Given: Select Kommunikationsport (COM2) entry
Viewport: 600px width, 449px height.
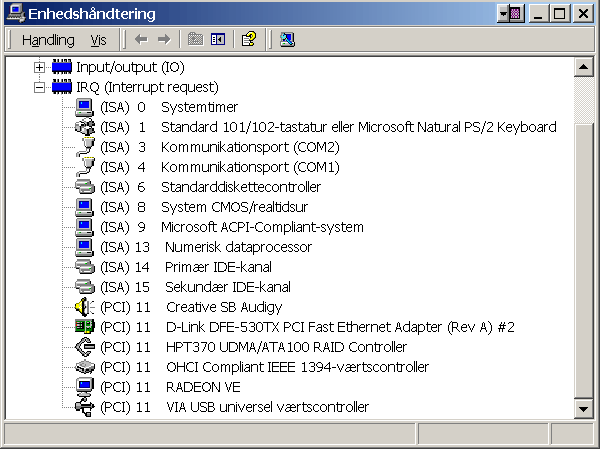Looking at the screenshot, I should click(250, 147).
